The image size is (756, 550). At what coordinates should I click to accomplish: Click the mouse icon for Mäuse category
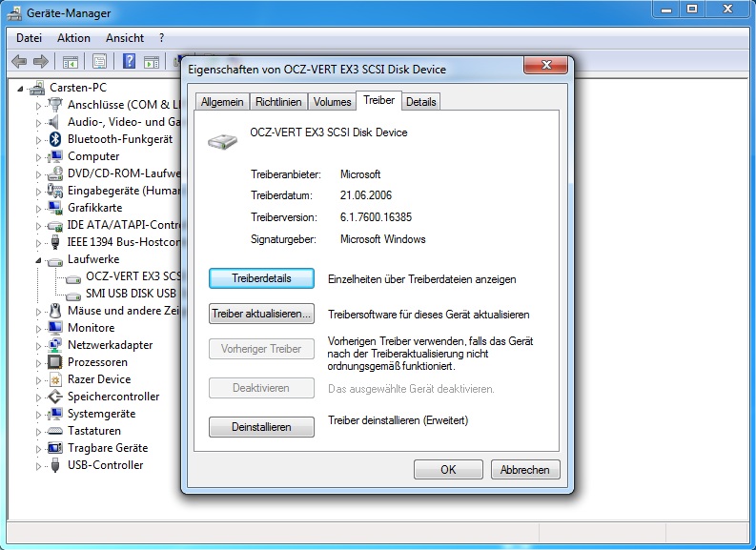(55, 311)
